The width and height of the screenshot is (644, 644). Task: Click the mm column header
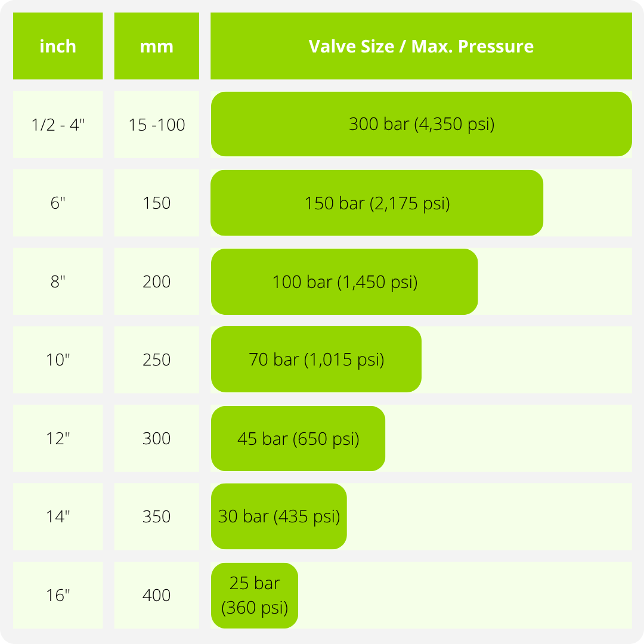coord(156,46)
